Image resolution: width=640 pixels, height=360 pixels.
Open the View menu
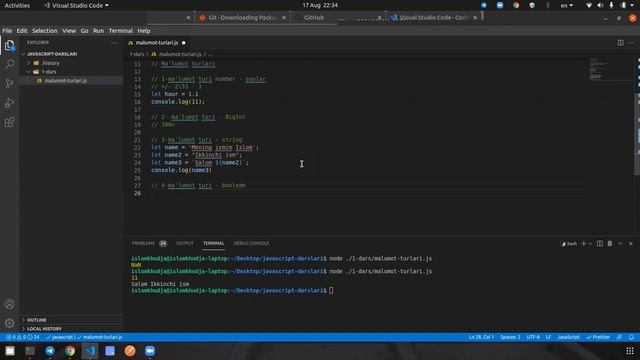pos(69,31)
